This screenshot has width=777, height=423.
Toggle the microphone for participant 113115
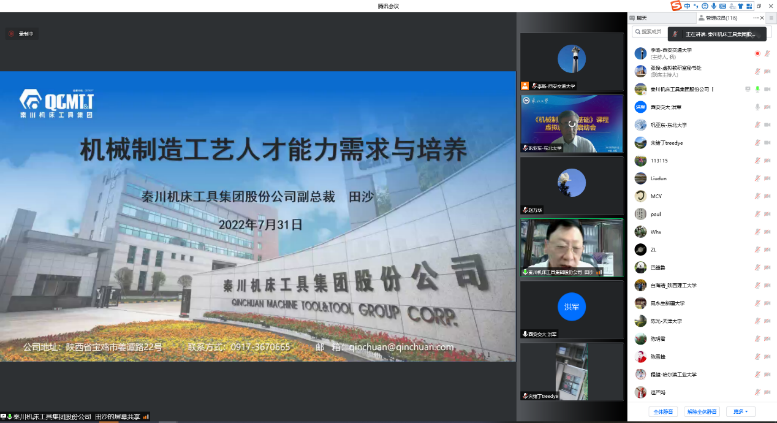tap(757, 160)
